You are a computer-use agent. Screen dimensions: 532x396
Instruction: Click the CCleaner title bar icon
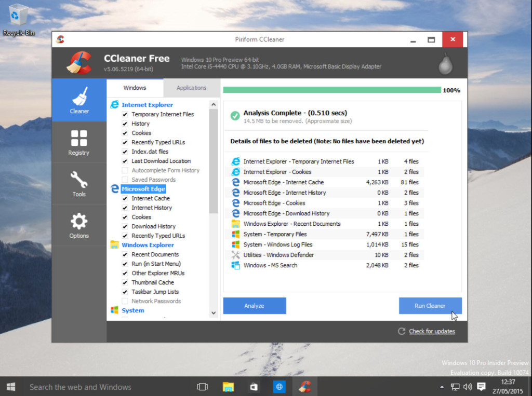click(61, 39)
